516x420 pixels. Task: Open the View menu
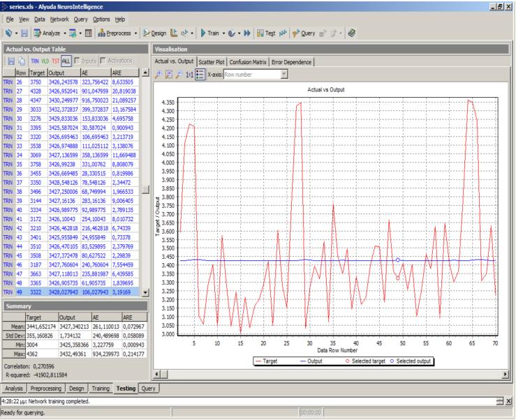point(24,20)
